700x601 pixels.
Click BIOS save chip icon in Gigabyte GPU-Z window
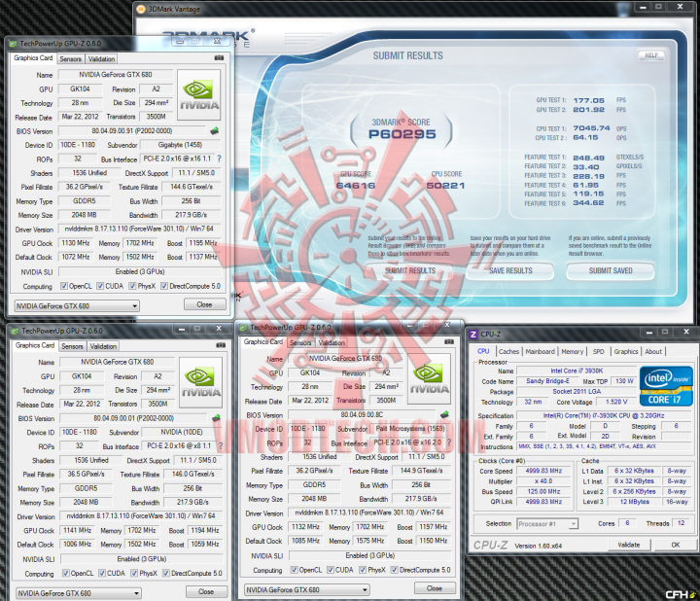(x=215, y=131)
